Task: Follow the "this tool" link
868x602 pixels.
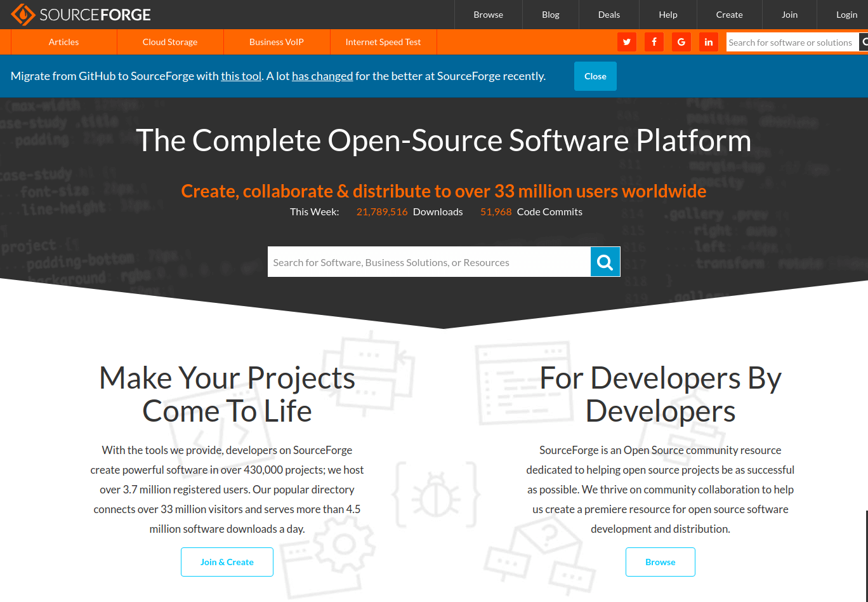Action: [241, 76]
